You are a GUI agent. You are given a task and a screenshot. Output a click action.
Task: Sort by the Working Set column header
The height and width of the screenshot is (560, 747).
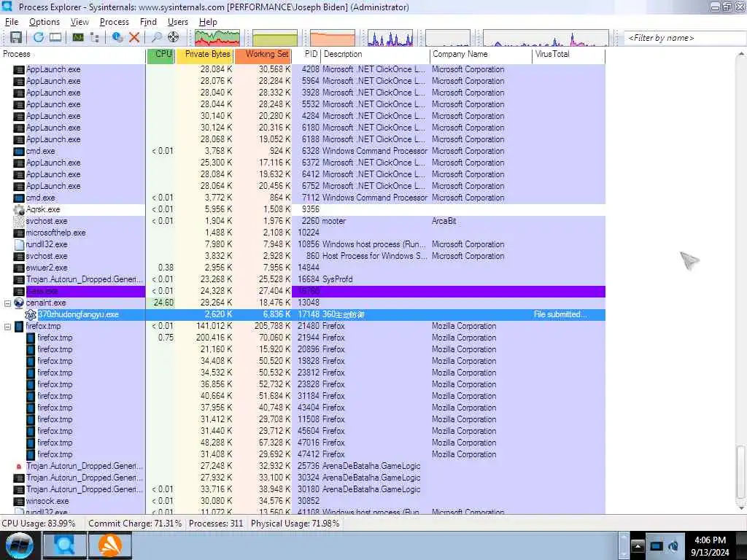[x=263, y=55]
